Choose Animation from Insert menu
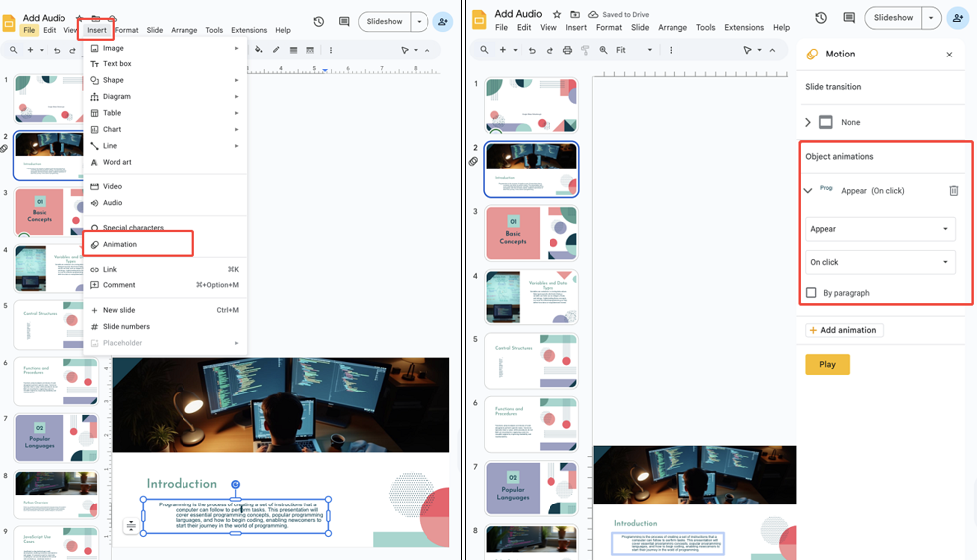Screen dimensions: 977x560 click(x=165, y=244)
